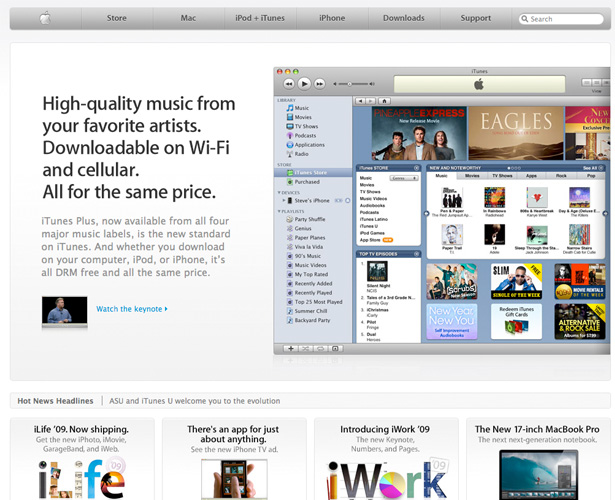Open the Recently Added playlist
Viewport: 615px width, 500px height.
pyautogui.click(x=309, y=284)
